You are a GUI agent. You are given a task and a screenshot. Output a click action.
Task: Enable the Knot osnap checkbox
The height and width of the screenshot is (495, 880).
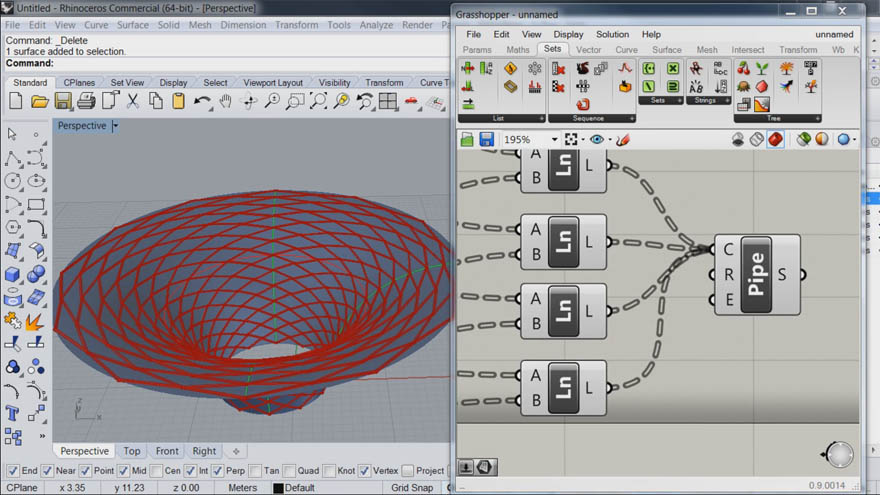click(x=329, y=471)
